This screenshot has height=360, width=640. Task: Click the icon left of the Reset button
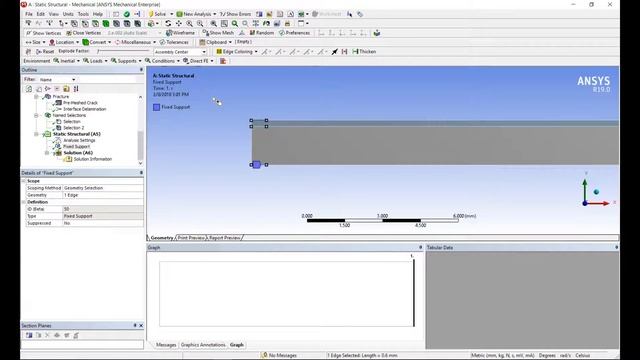point(28,51)
